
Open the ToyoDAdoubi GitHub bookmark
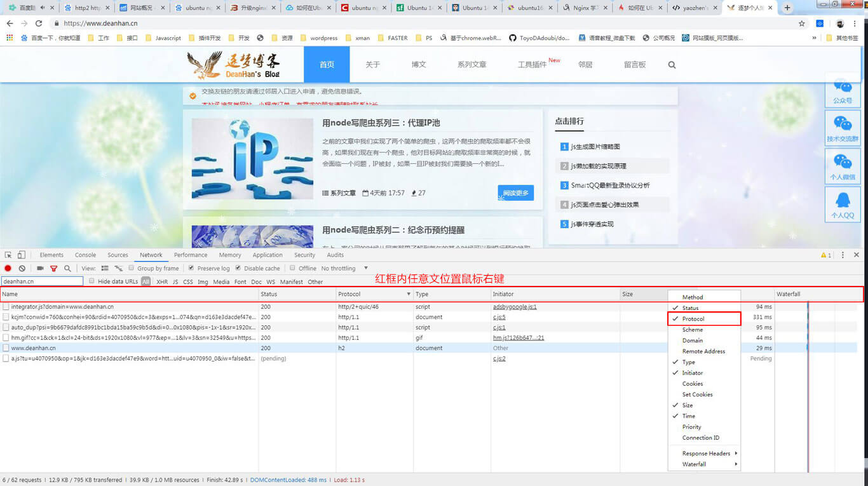[539, 37]
